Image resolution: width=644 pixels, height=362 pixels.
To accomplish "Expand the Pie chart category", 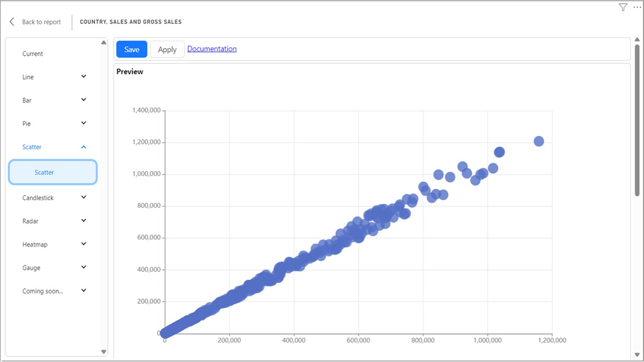I will click(83, 123).
